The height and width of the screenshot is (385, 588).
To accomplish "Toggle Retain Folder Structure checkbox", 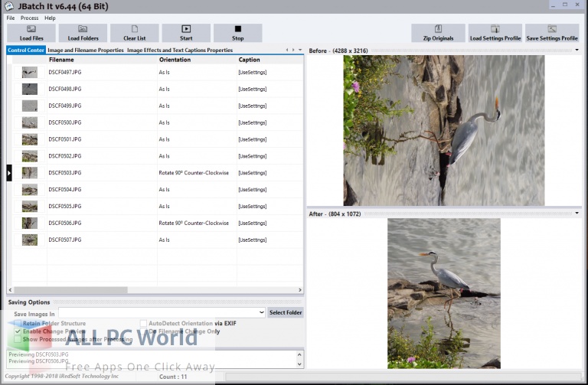I will coord(18,323).
